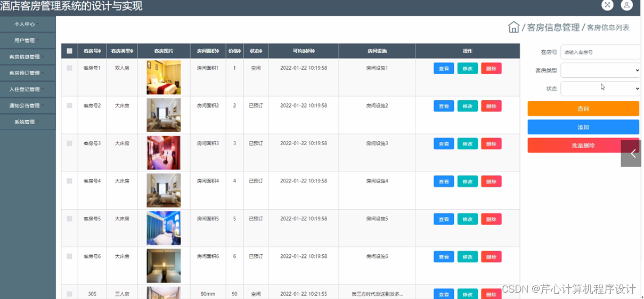Screen dimensions: 644x299
Task: Click the orange 查询 button
Action: (583, 109)
